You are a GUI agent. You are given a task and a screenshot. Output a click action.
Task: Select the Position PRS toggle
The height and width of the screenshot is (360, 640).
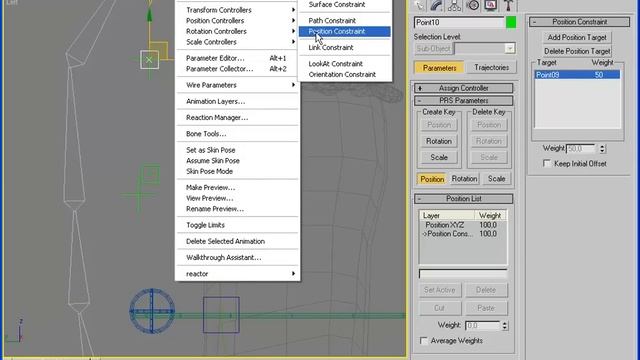pos(432,179)
